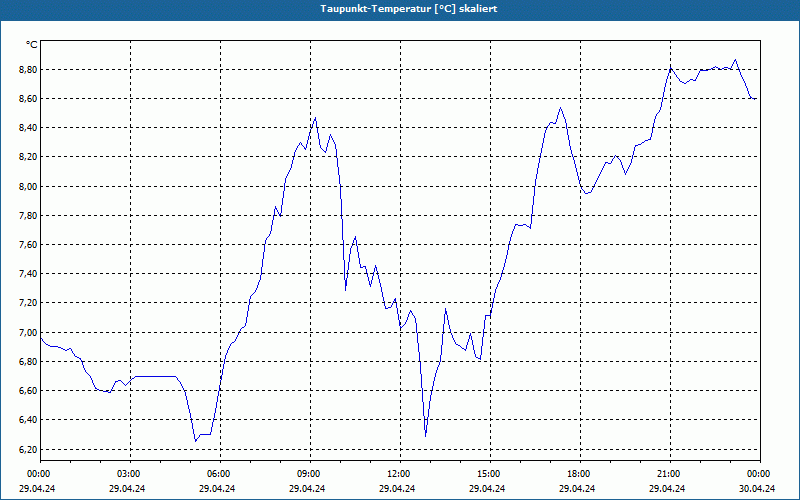The image size is (800, 500).
Task: Select the 7,20 y-axis value
Action: click(28, 303)
